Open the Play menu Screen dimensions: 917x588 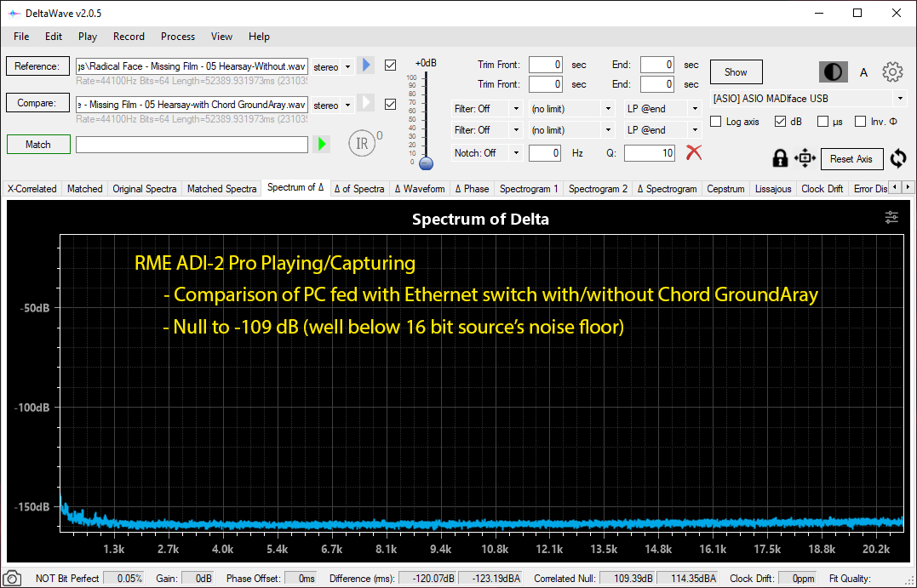(88, 37)
